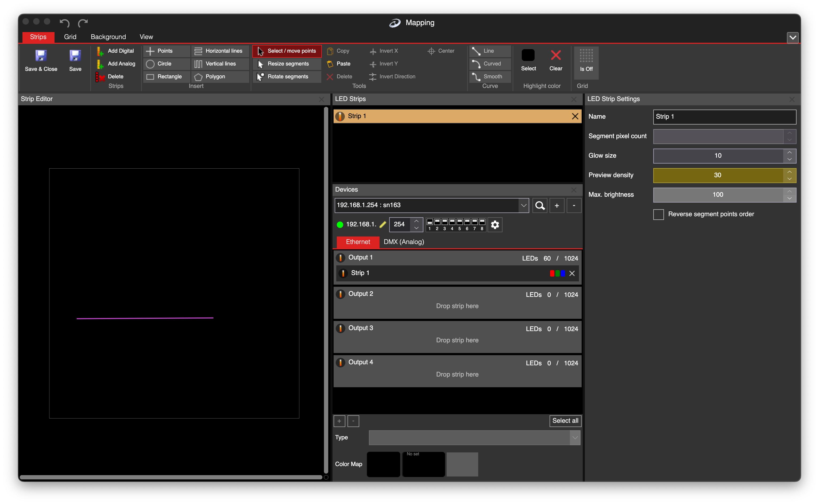Viewport: 819px width, 504px height.
Task: Click the redo arrow
Action: pos(83,23)
